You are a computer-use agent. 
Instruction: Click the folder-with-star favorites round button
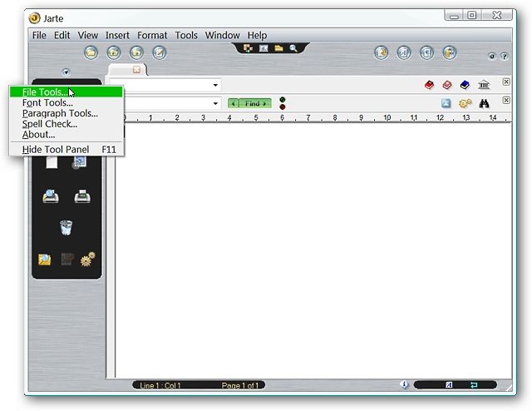pos(136,52)
